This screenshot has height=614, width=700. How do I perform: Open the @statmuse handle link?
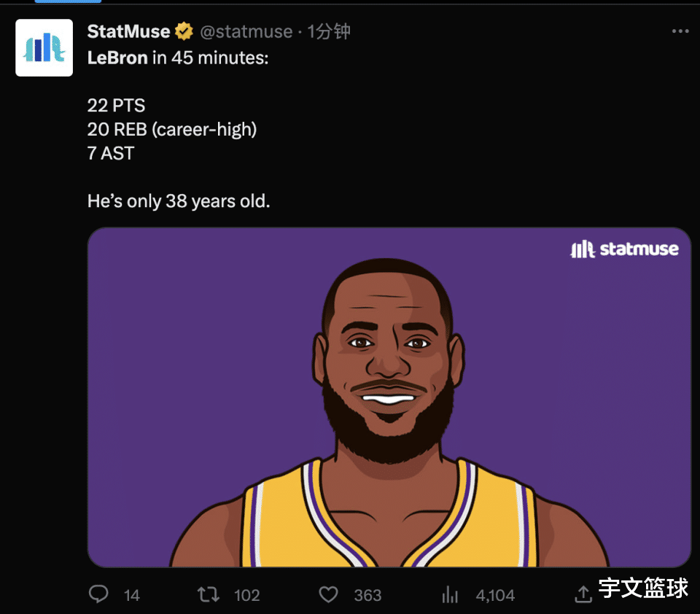tap(246, 31)
